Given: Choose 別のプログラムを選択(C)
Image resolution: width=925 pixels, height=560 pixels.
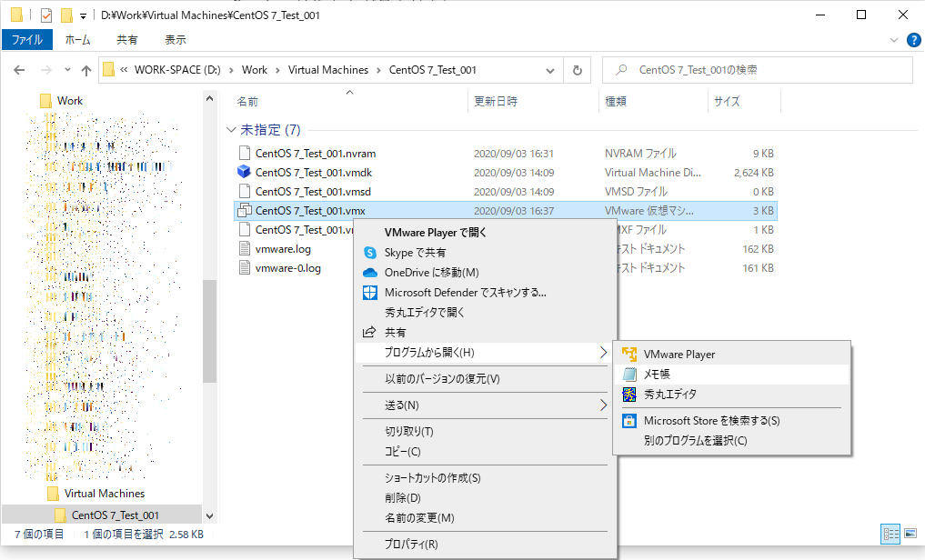Looking at the screenshot, I should (696, 441).
